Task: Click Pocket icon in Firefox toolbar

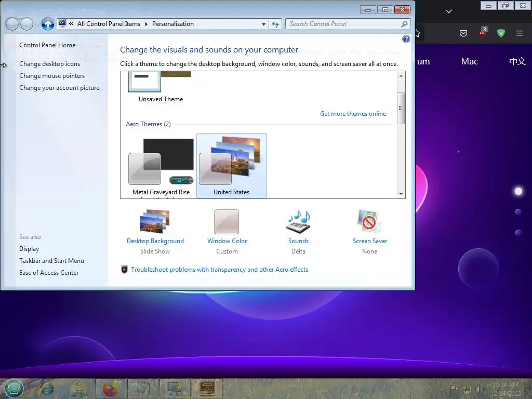Action: click(x=463, y=33)
